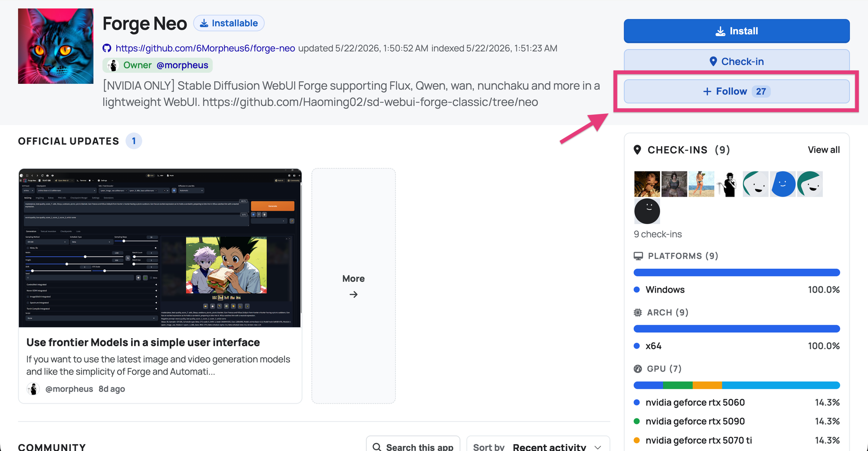Click the Install button

[x=736, y=31]
